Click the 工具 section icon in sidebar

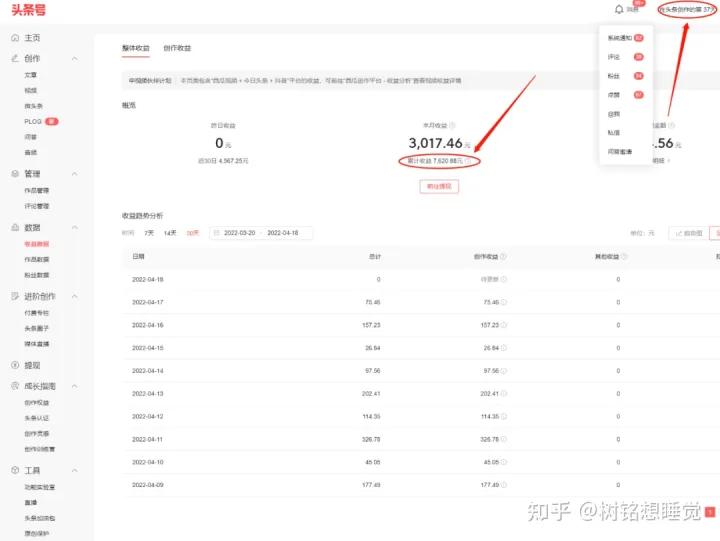click(15, 470)
